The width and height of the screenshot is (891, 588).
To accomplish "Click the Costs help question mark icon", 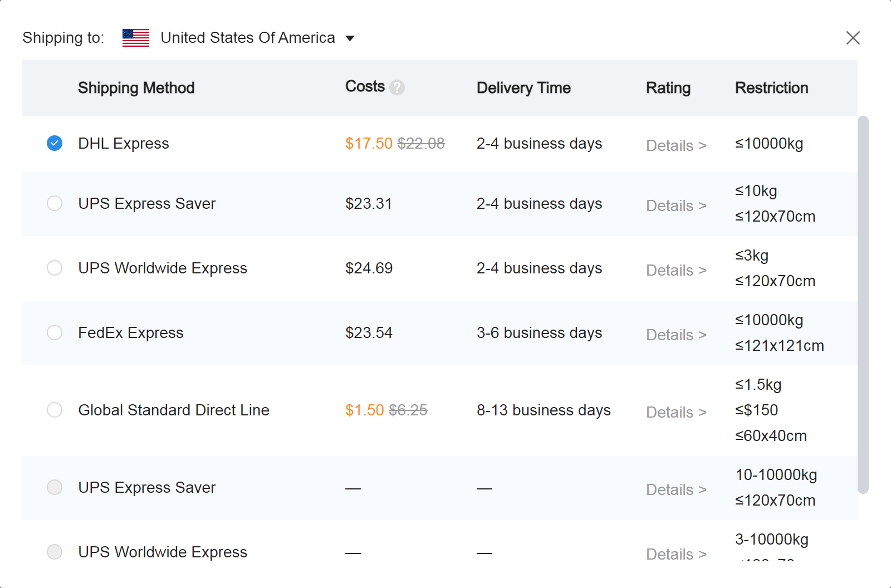I will [x=397, y=87].
